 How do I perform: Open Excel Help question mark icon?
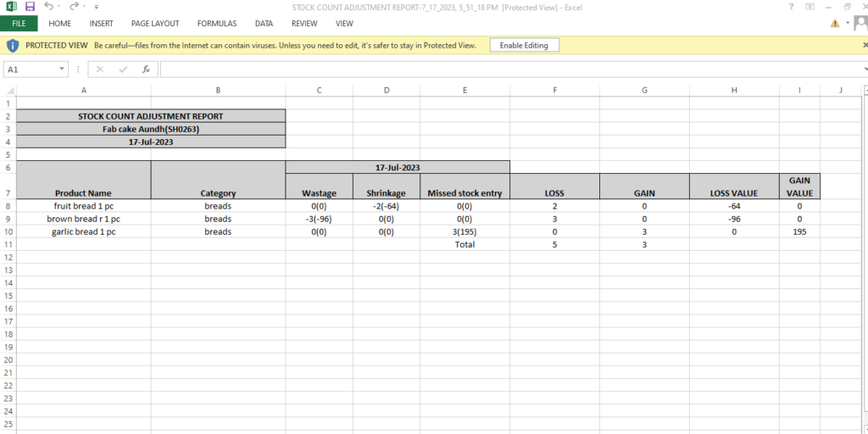[791, 7]
